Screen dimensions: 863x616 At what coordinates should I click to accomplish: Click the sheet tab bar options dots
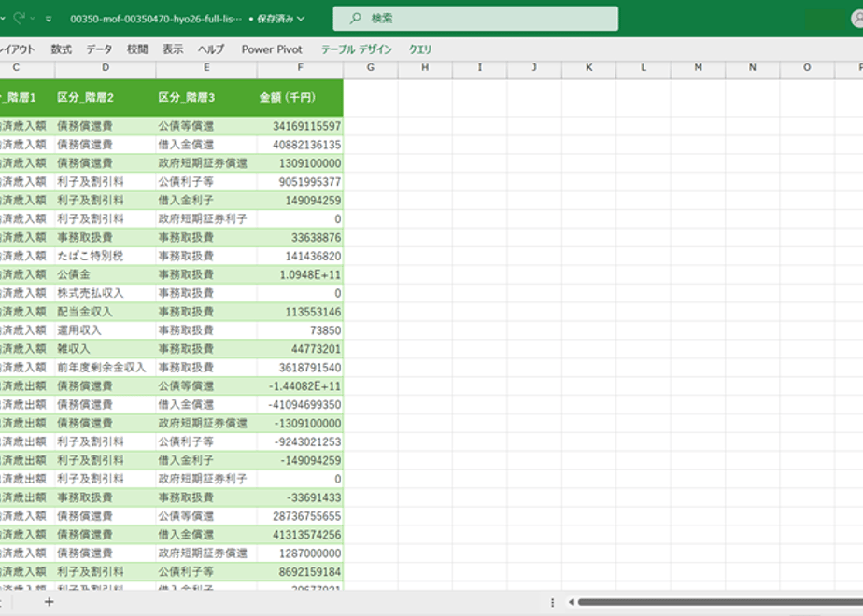click(x=552, y=602)
